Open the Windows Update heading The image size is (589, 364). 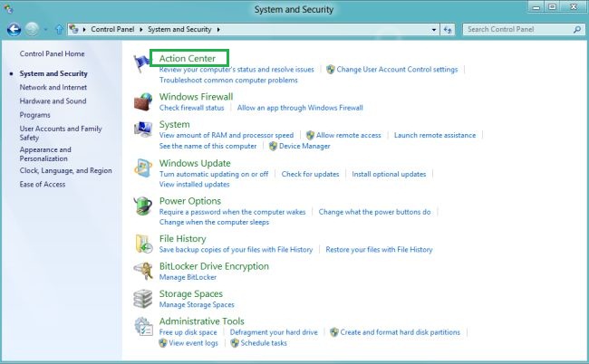195,163
